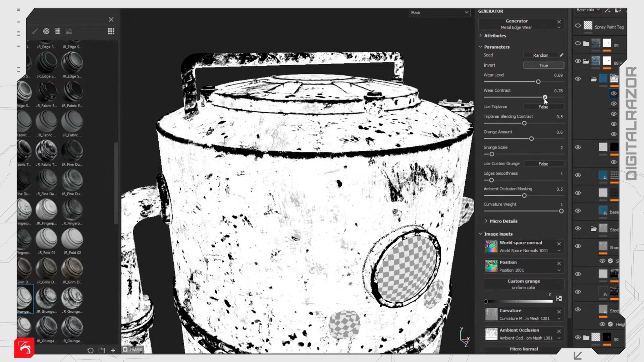Toggle Use Triplanar False button

(x=543, y=107)
